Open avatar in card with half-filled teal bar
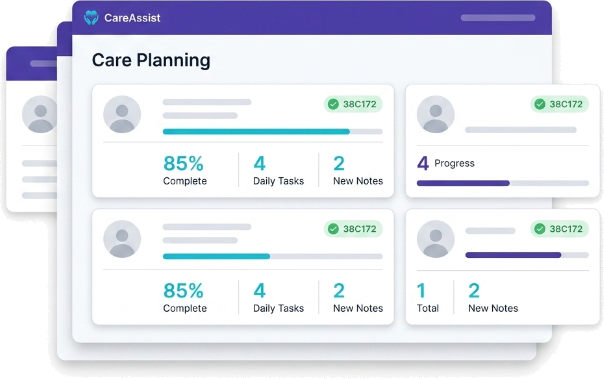 coord(122,239)
